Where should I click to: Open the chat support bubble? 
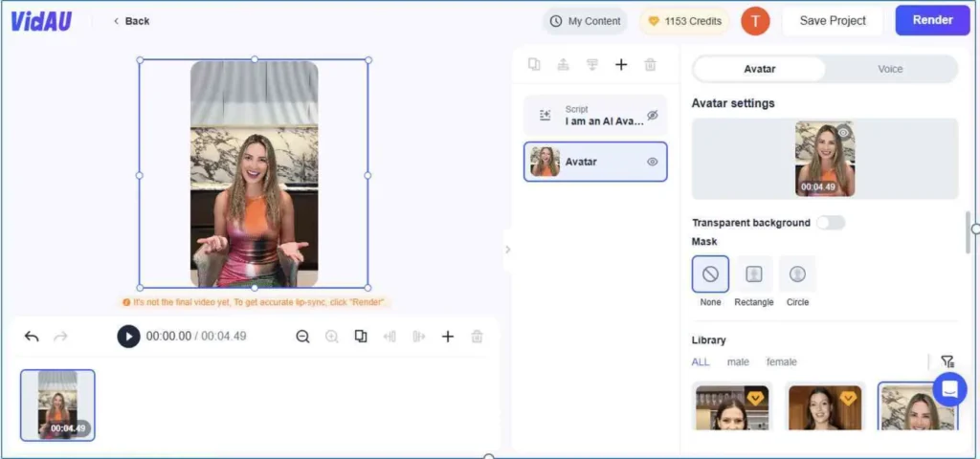(949, 389)
